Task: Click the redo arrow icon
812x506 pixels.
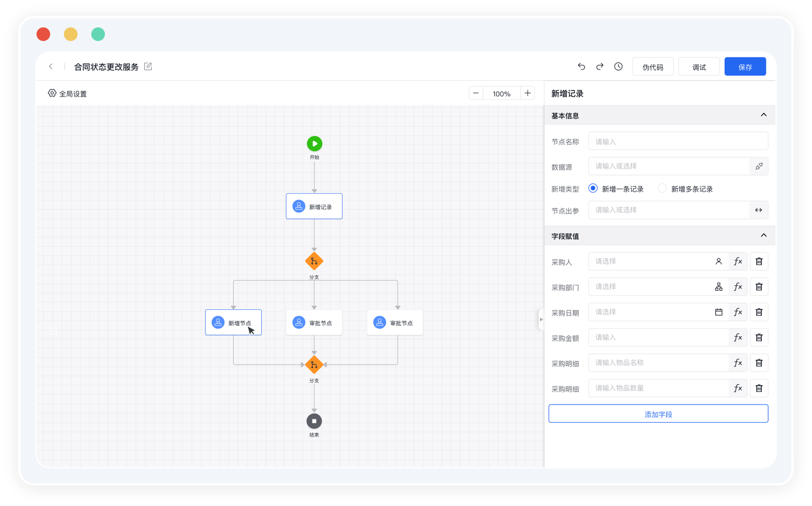Action: (600, 67)
